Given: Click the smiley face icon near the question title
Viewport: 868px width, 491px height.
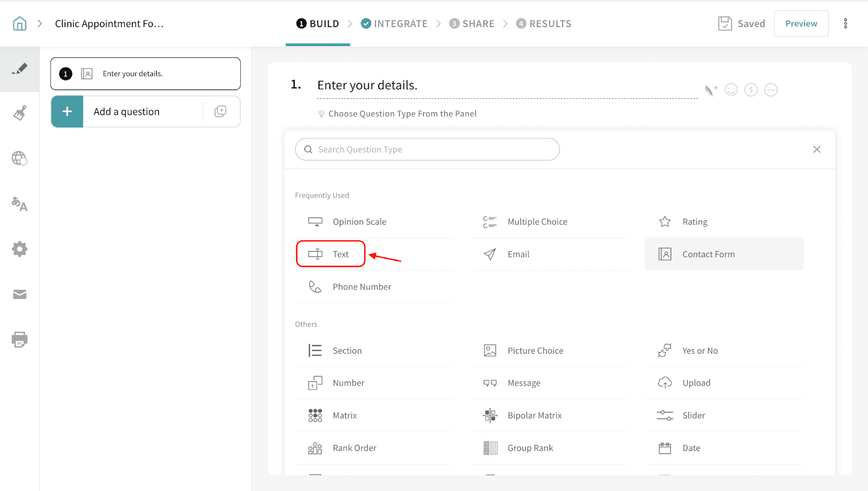Looking at the screenshot, I should [x=731, y=90].
